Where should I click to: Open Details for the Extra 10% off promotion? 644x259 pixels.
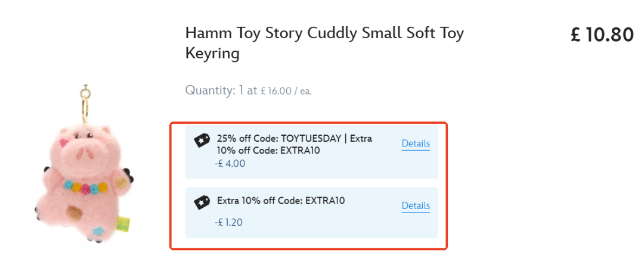(416, 205)
